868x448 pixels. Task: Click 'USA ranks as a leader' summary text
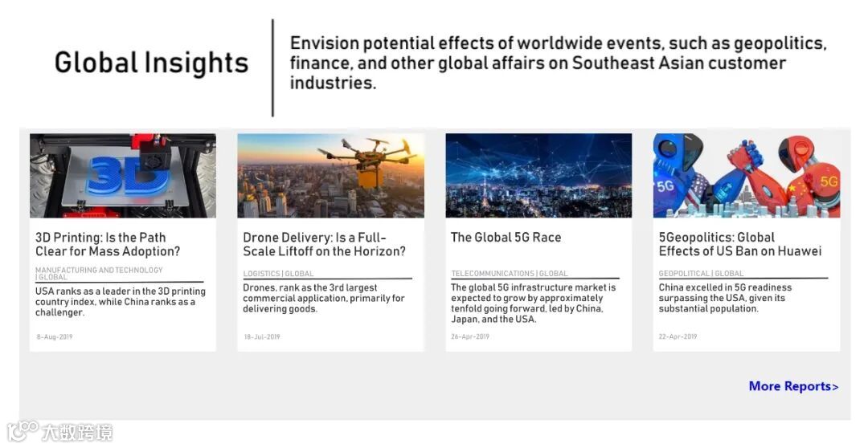click(120, 301)
